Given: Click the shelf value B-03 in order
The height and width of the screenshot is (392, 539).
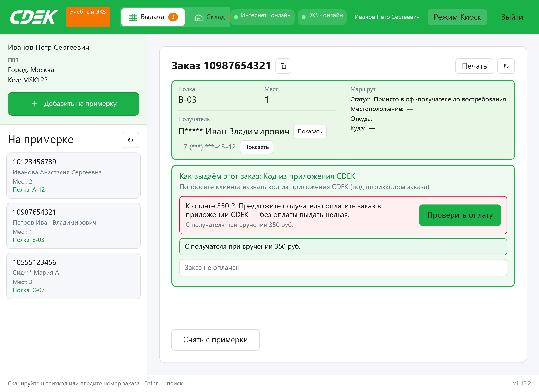Looking at the screenshot, I should tap(187, 100).
